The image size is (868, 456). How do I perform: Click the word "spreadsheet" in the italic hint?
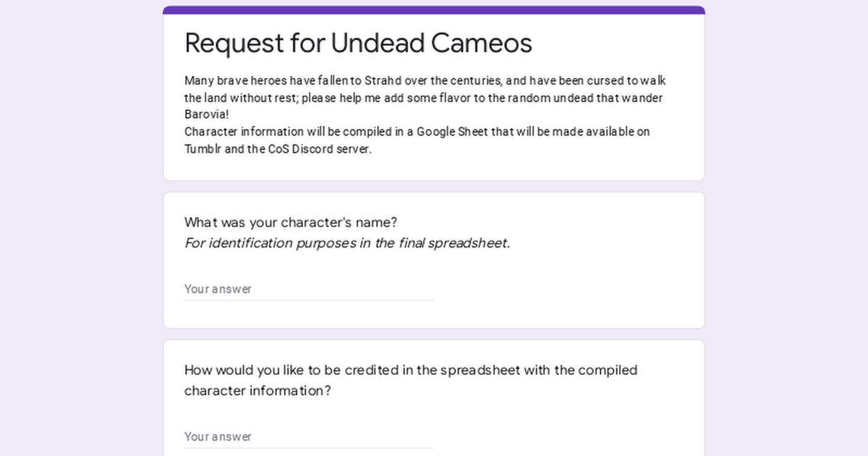[469, 243]
